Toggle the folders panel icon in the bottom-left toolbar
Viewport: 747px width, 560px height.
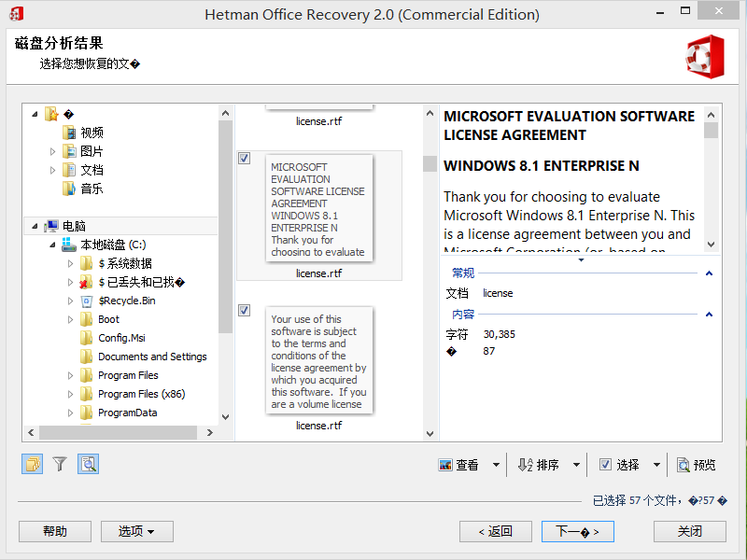(33, 464)
